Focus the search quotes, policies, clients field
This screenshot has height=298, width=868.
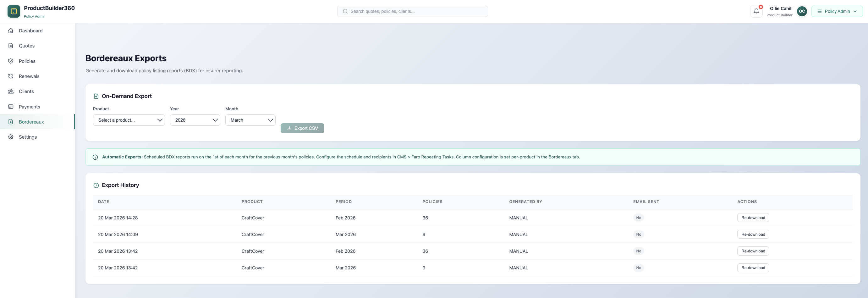pos(412,11)
